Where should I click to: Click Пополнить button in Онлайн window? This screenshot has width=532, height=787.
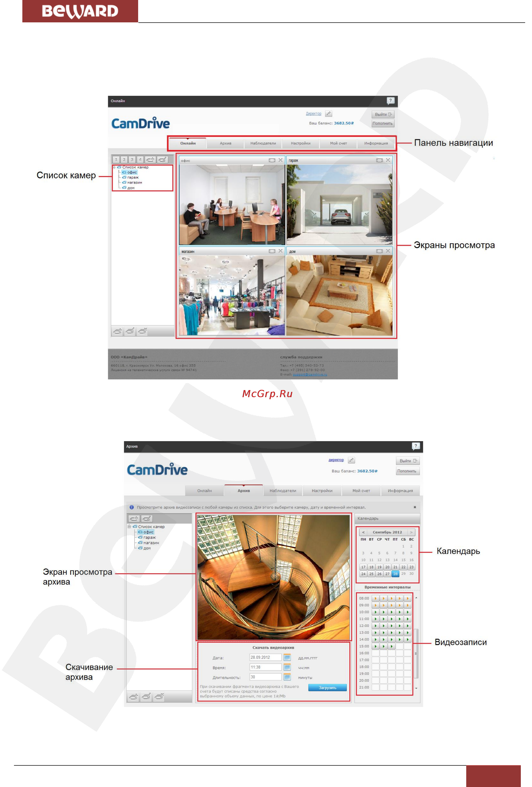pos(383,123)
